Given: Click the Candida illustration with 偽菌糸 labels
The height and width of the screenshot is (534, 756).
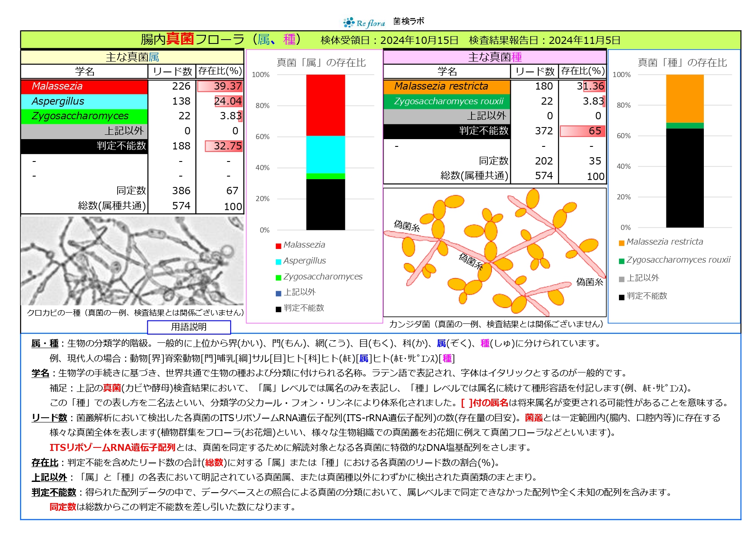Looking at the screenshot, I should [x=494, y=252].
